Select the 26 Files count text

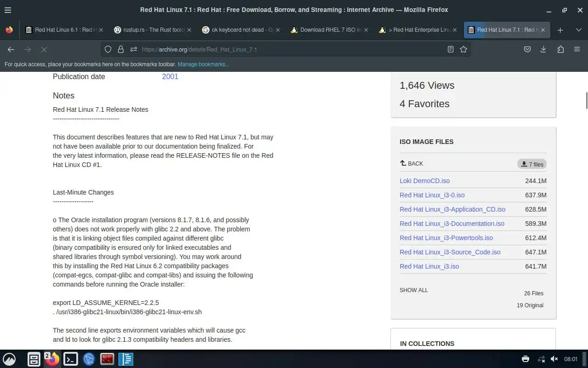click(533, 293)
